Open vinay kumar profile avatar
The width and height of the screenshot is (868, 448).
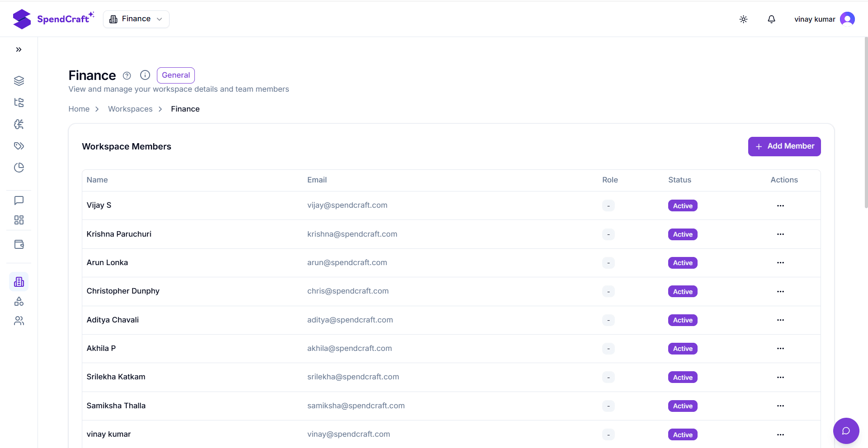[847, 19]
